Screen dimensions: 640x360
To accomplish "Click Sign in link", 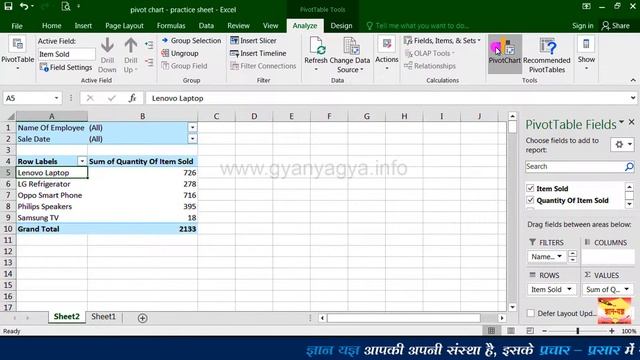I will (582, 26).
